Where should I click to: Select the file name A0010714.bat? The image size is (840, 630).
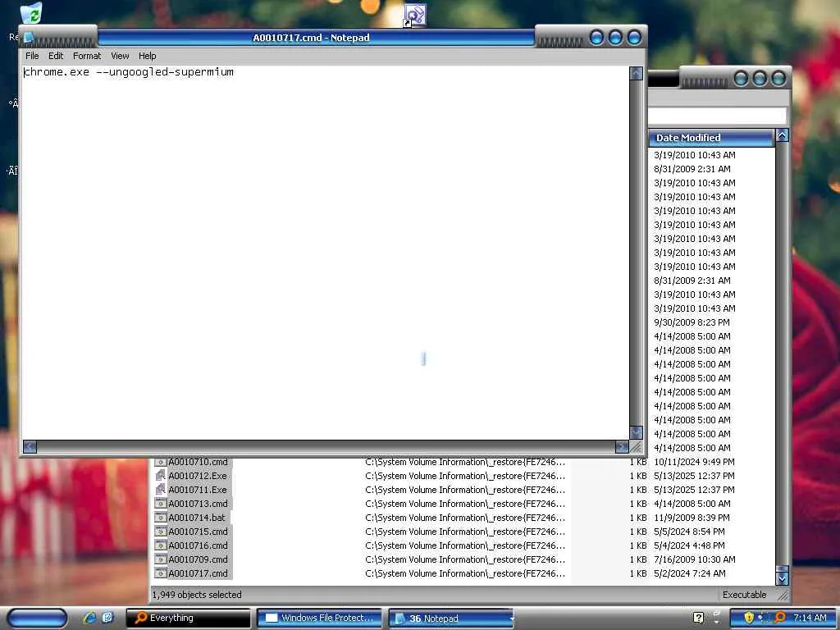tap(197, 518)
